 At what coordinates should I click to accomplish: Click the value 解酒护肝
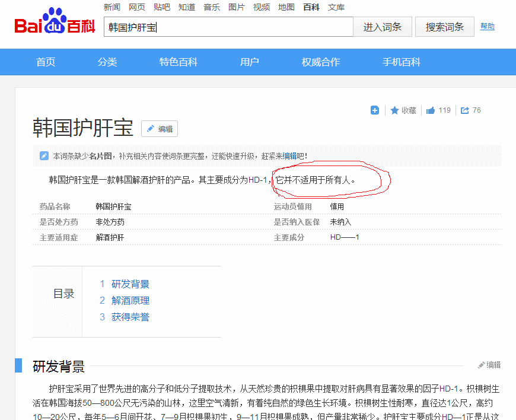click(110, 237)
